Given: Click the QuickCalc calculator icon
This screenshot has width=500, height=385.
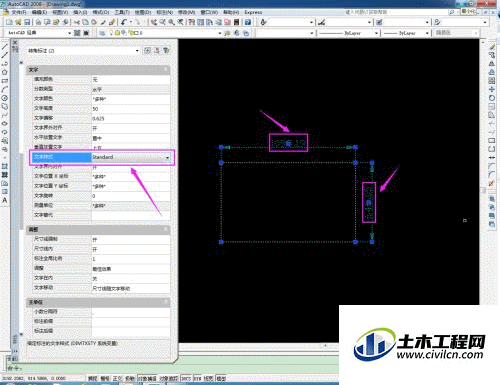Looking at the screenshot, I should [x=236, y=22].
